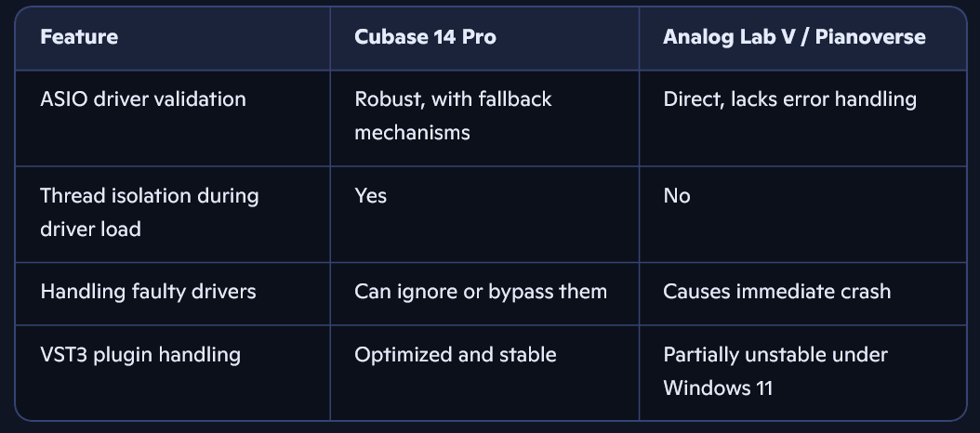The height and width of the screenshot is (433, 980).
Task: Click the "Causes immediate crash" cell
Action: pyautogui.click(x=776, y=292)
